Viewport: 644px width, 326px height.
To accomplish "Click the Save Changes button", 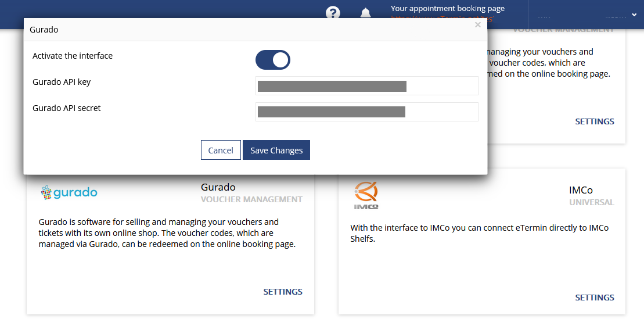I will 276,150.
